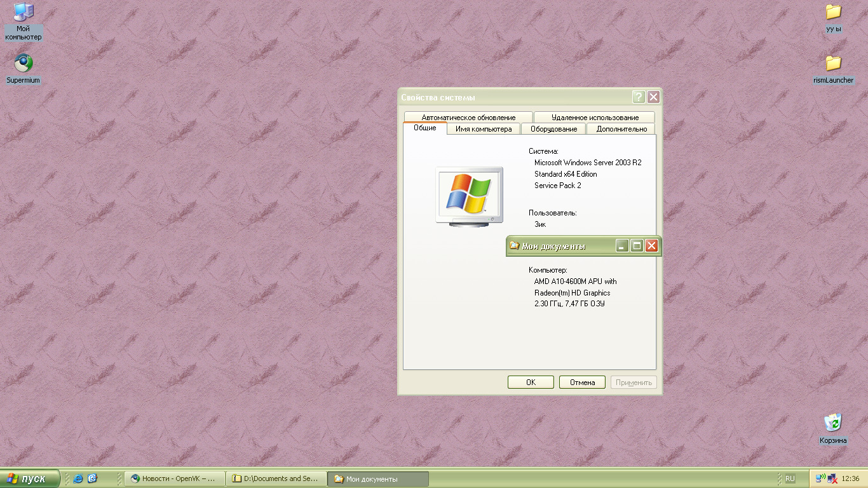This screenshot has width=868, height=488.
Task: Select the Общие tab
Action: 425,128
